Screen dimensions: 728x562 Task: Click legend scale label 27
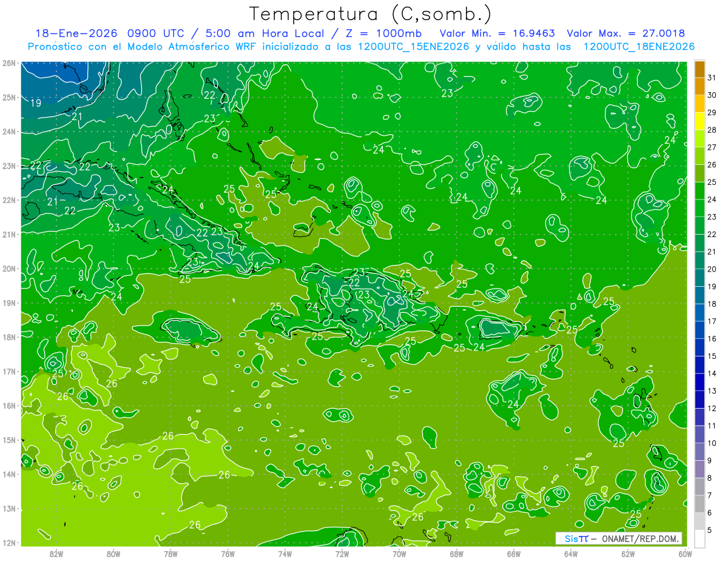(712, 147)
